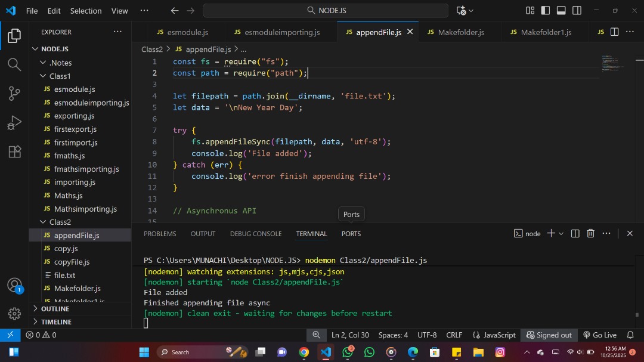Switch to the OUTPUT panel tab
Screen dimensions: 644x362
tap(203, 233)
